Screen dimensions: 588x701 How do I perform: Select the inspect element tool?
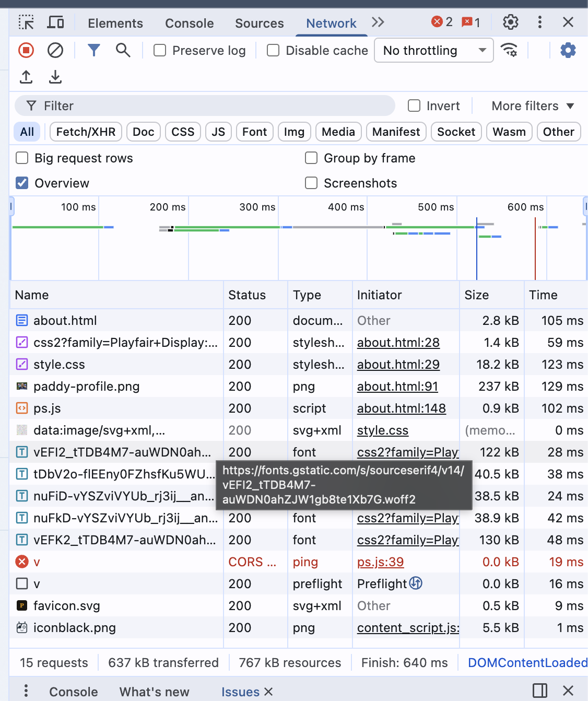click(26, 22)
